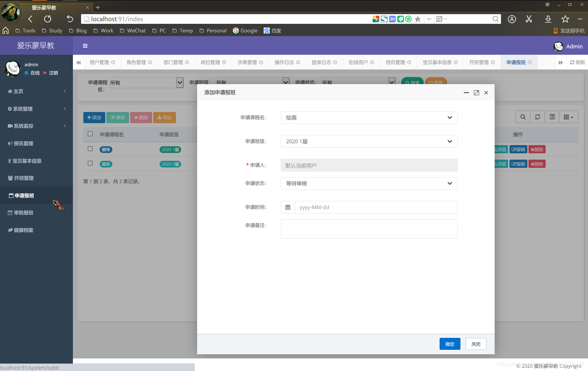
Task: Minimize the 添加申请报班 dialog
Action: [466, 93]
